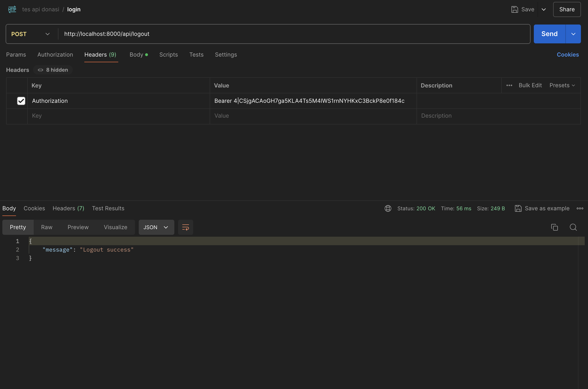Open the JSON format dropdown
This screenshot has width=588, height=389.
pyautogui.click(x=156, y=227)
